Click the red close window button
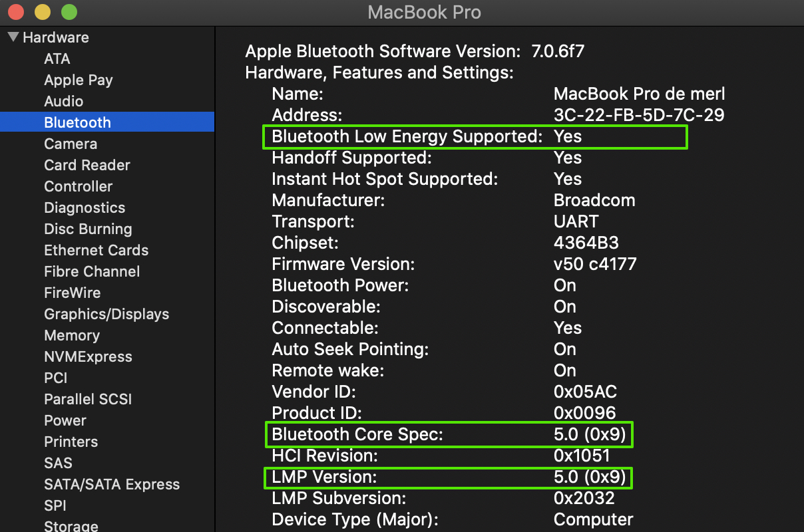The width and height of the screenshot is (804, 532). (x=16, y=12)
